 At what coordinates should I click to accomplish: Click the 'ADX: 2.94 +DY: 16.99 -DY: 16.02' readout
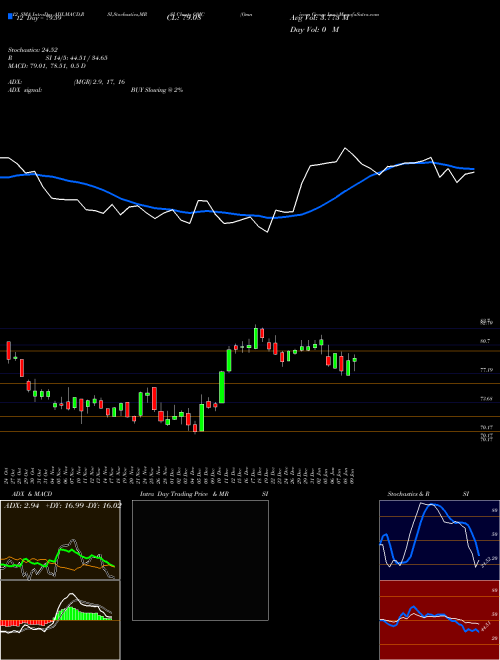[x=63, y=506]
